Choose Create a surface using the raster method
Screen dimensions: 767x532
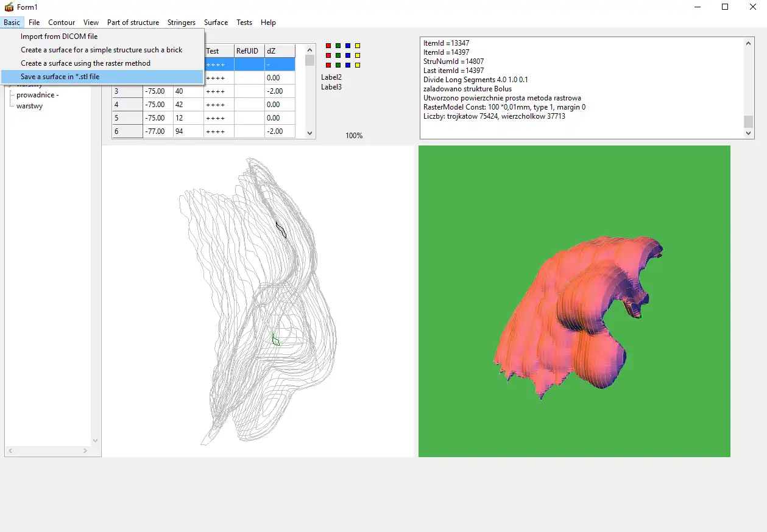coord(85,63)
